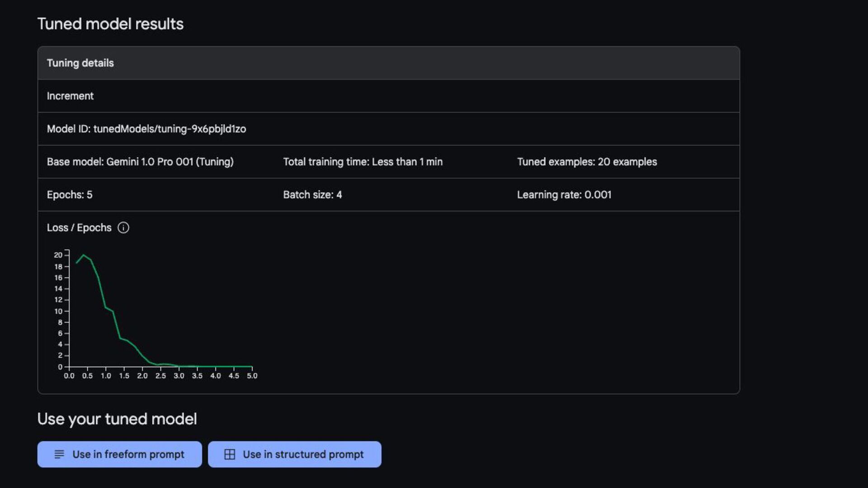Click the 5.0 epoch axis label
868x488 pixels.
pos(252,376)
